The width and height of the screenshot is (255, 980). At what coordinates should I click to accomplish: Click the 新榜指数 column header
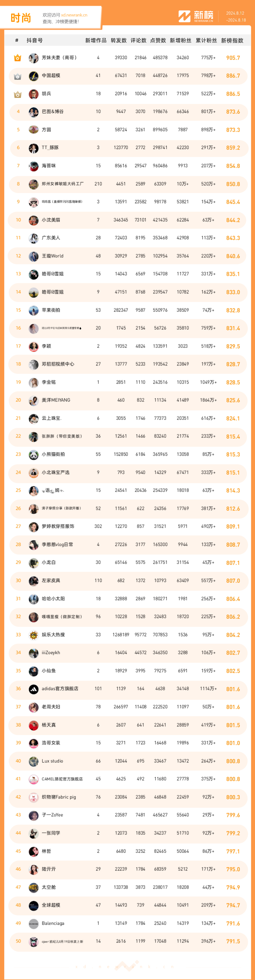click(232, 40)
